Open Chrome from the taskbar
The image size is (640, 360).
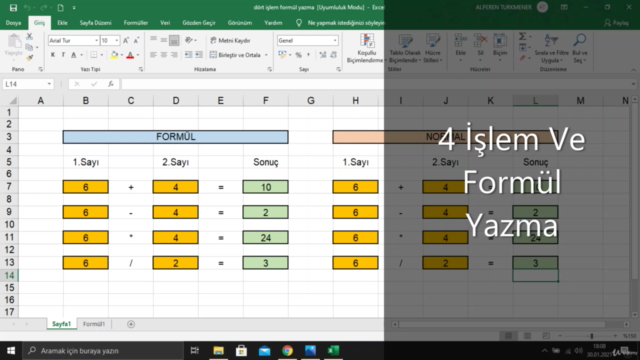(287, 351)
